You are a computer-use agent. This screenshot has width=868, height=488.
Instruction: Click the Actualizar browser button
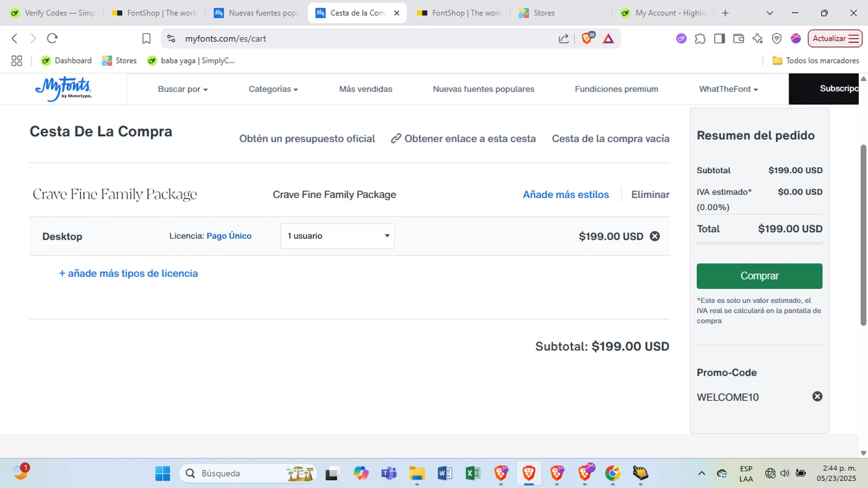coord(835,39)
